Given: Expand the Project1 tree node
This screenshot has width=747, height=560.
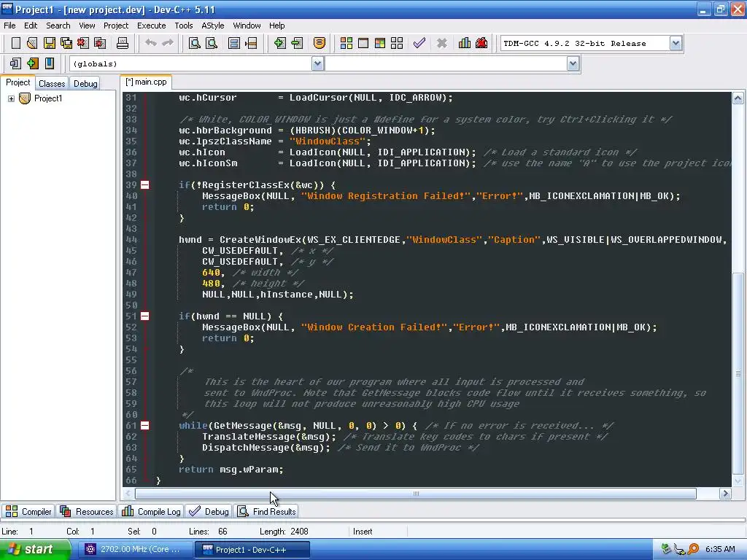Looking at the screenshot, I should click(11, 98).
